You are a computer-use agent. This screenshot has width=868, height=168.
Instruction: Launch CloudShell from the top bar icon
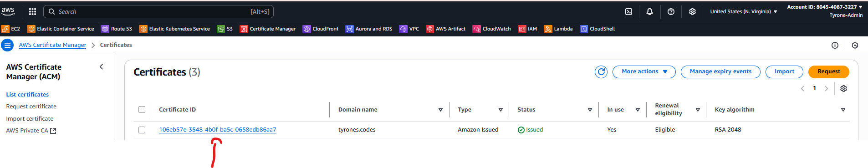pyautogui.click(x=628, y=11)
